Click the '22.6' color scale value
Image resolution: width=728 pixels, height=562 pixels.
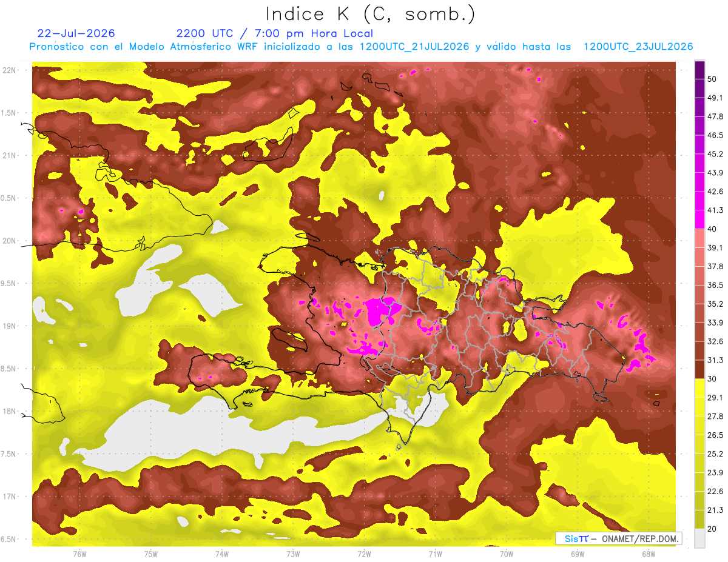tap(716, 492)
